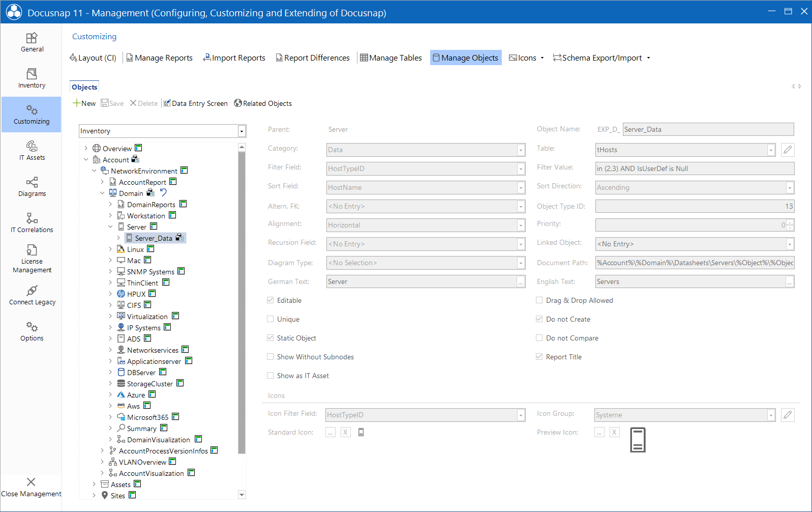Click the Aws tree node icon

(x=121, y=406)
